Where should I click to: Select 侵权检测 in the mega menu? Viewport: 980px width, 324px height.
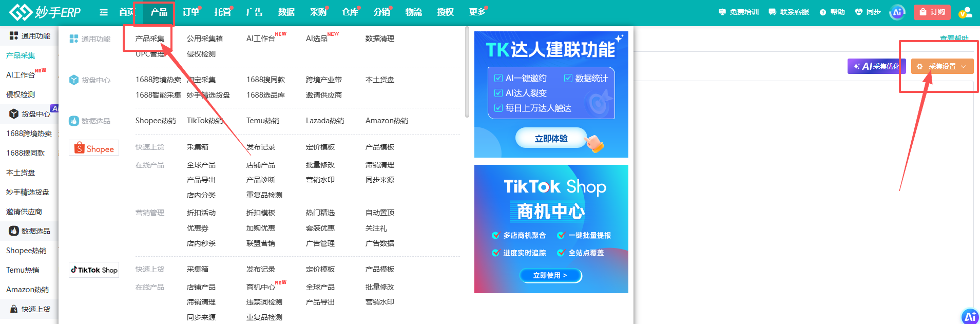(201, 54)
